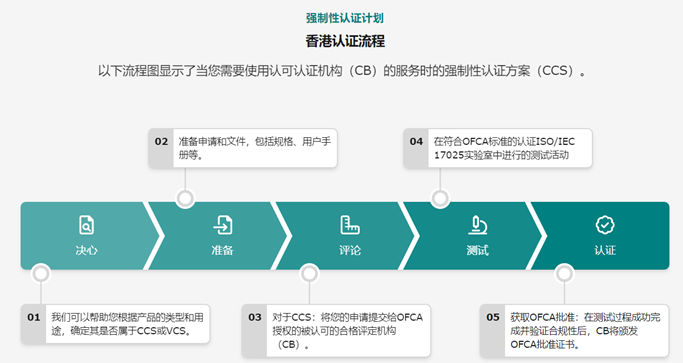This screenshot has width=683, height=363.
Task: Click the text 准备申请和文件，包括规格、用户手册等
Action: [254, 148]
